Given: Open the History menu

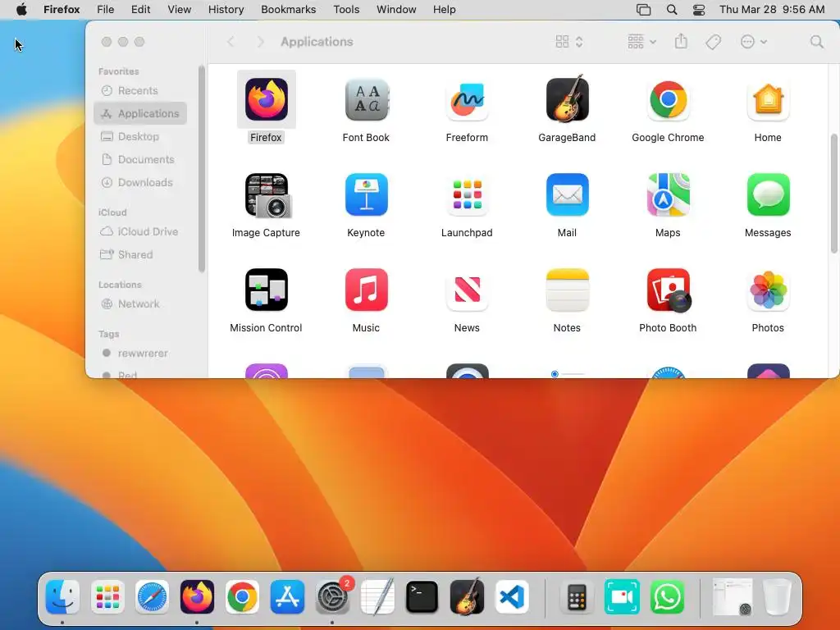Looking at the screenshot, I should 226,10.
